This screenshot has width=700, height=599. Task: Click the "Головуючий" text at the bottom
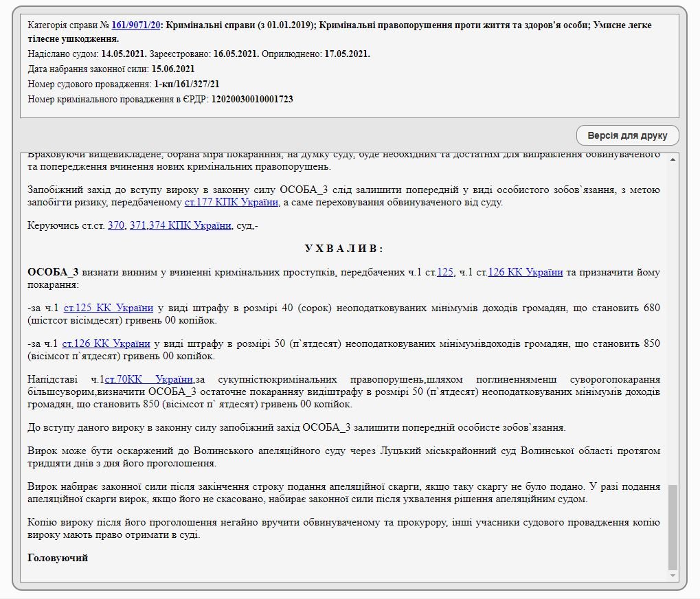[x=58, y=558]
